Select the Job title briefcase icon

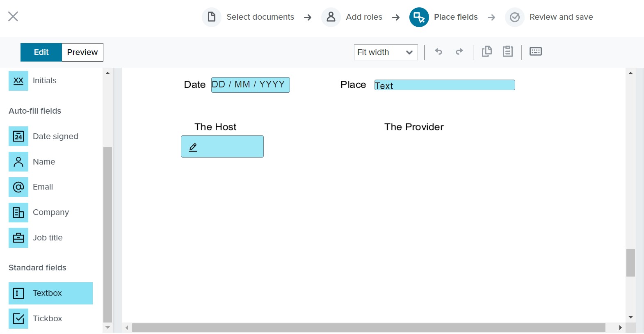pyautogui.click(x=18, y=238)
